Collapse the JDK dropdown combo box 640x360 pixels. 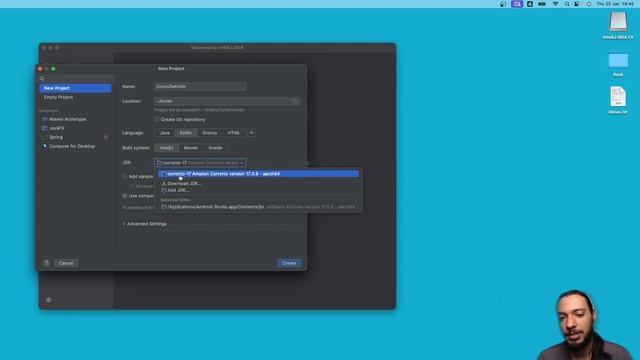pyautogui.click(x=200, y=162)
